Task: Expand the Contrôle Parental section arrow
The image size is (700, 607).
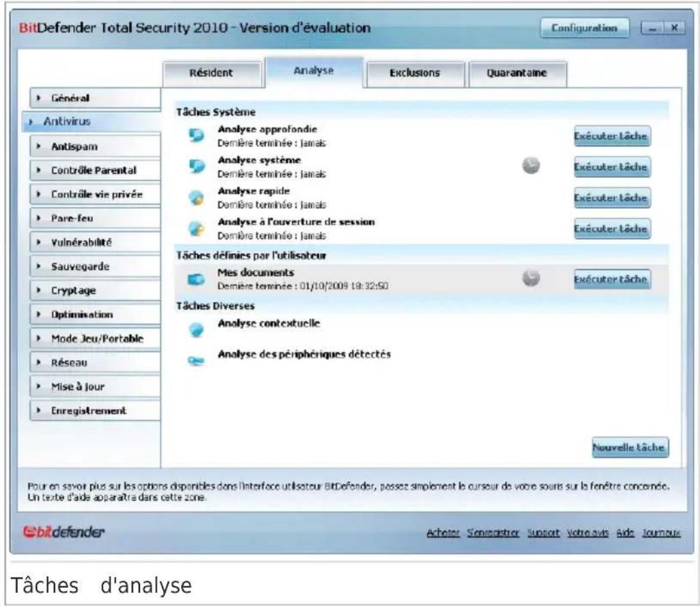Action: click(39, 170)
